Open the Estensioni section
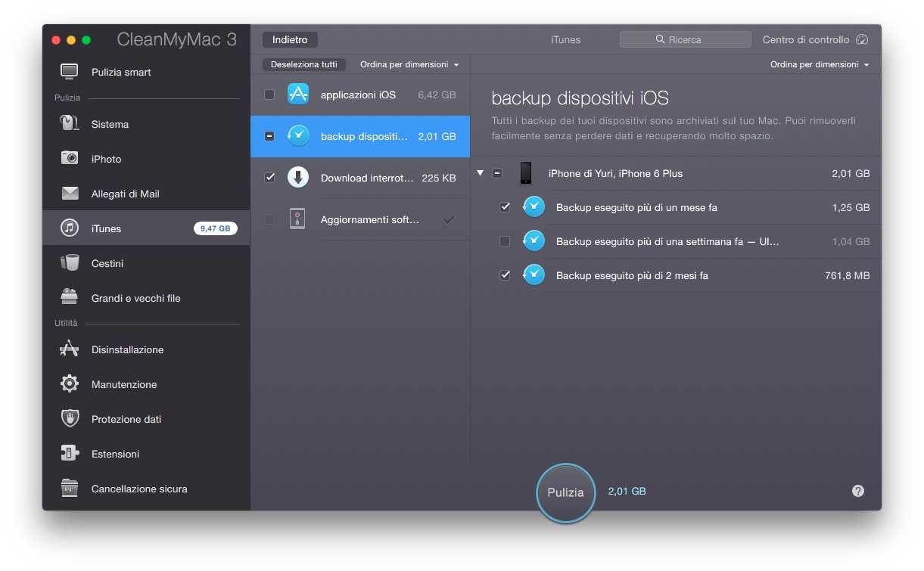This screenshot has height=571, width=924. coord(146,454)
